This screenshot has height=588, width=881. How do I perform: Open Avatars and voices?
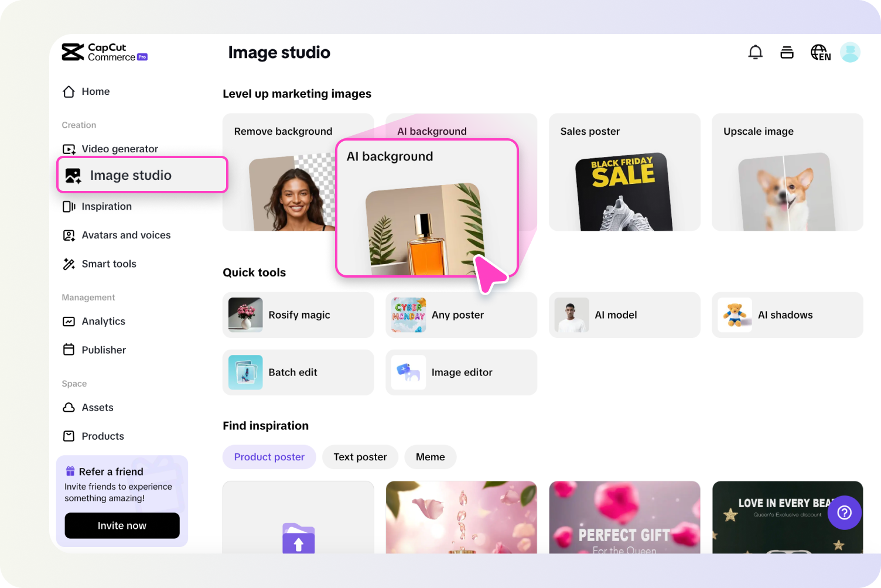(x=126, y=235)
